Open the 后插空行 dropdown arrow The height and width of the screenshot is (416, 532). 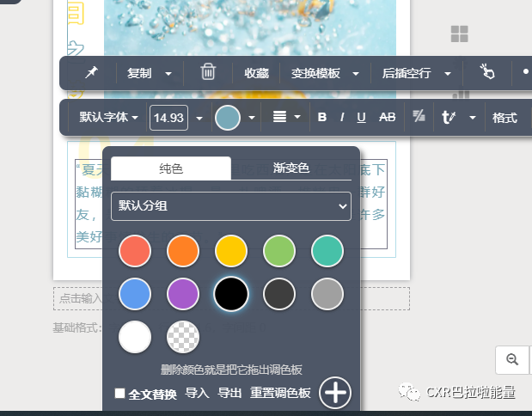point(448,73)
